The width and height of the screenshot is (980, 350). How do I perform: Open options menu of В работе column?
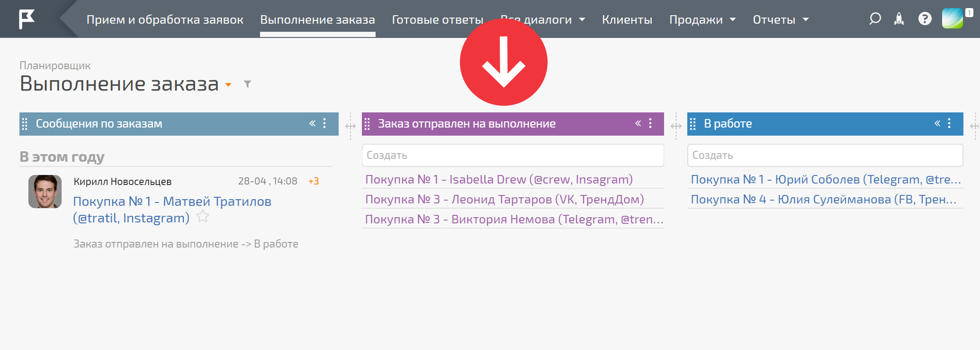click(949, 123)
